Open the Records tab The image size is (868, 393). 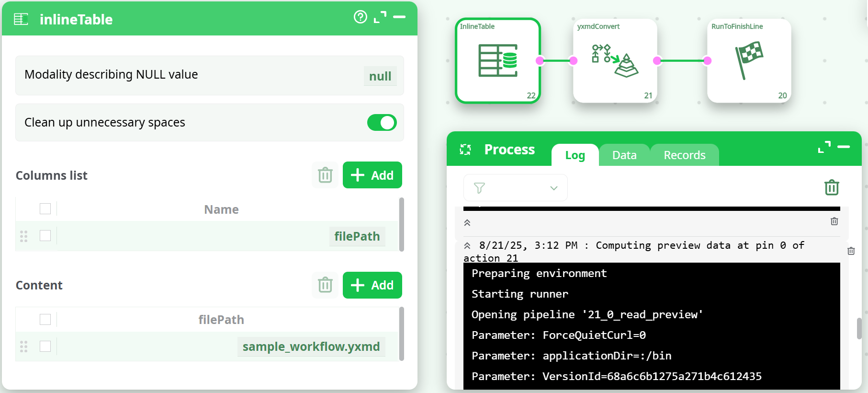(684, 155)
